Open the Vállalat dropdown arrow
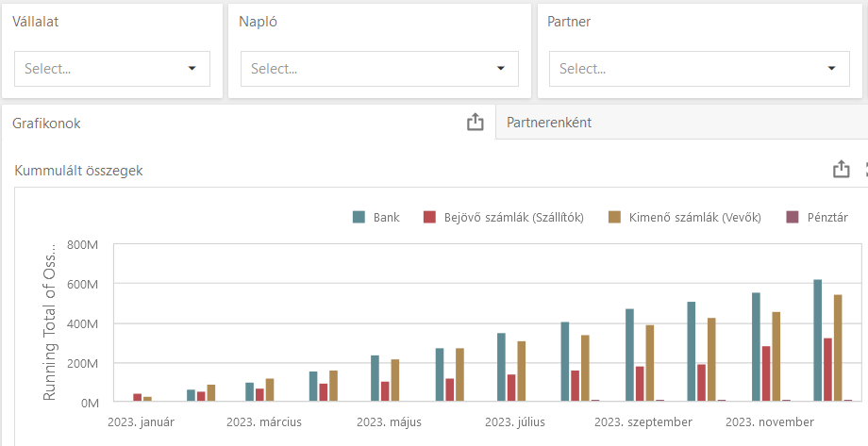This screenshot has width=868, height=446. point(192,69)
